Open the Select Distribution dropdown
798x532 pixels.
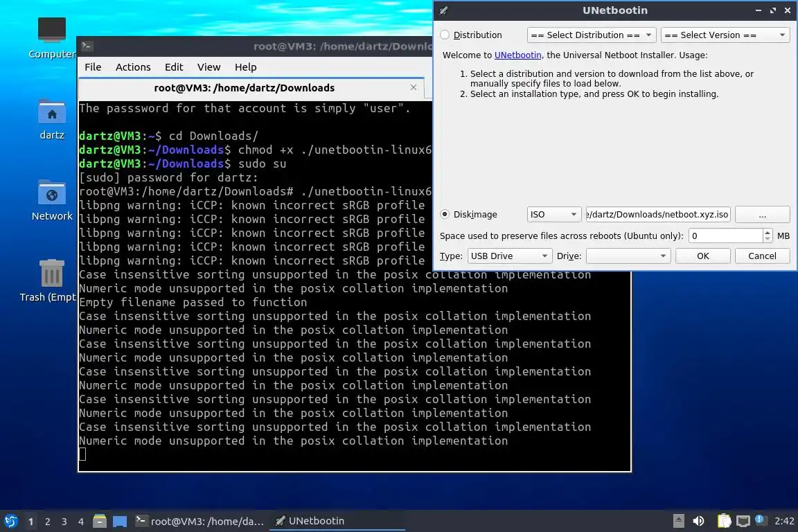click(x=592, y=35)
